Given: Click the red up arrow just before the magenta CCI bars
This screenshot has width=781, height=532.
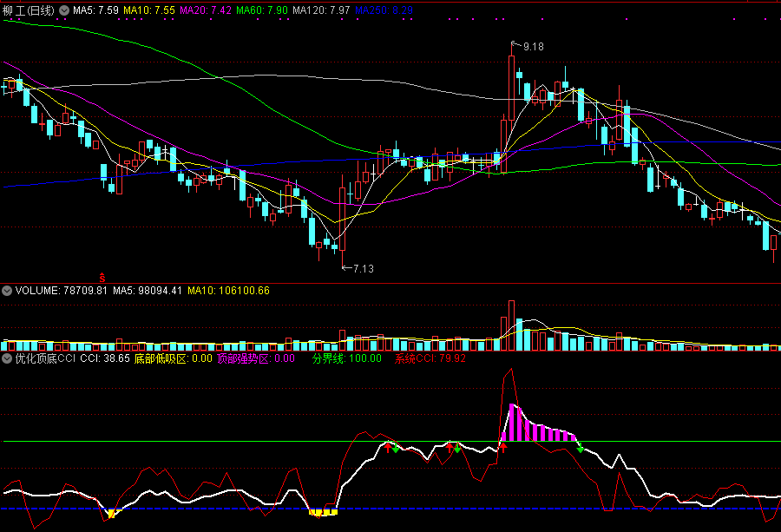Looking at the screenshot, I should click(x=503, y=447).
